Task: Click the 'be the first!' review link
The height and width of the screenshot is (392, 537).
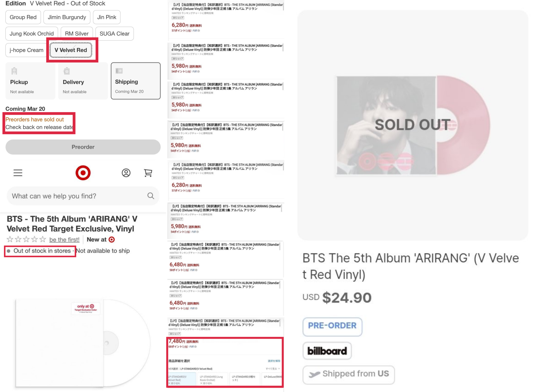Action: (x=64, y=240)
